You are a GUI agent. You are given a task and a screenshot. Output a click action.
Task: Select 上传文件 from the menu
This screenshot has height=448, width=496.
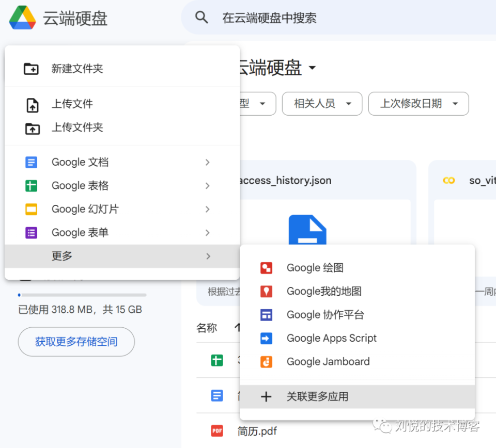[x=72, y=104]
